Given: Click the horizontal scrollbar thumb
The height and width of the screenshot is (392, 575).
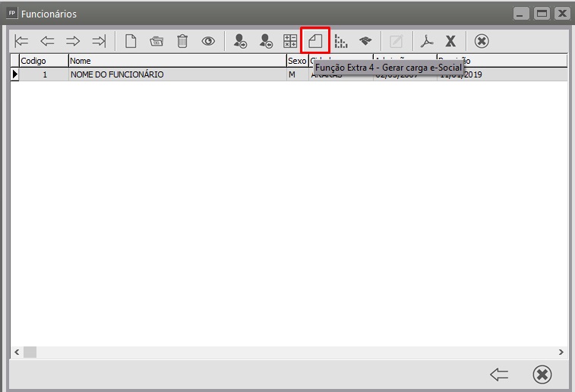Looking at the screenshot, I should 30,352.
